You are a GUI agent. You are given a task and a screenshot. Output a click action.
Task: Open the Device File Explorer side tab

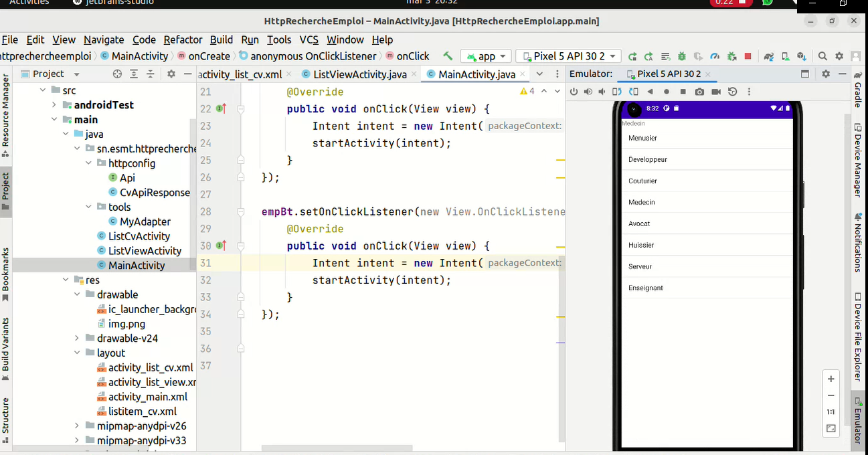tap(857, 337)
